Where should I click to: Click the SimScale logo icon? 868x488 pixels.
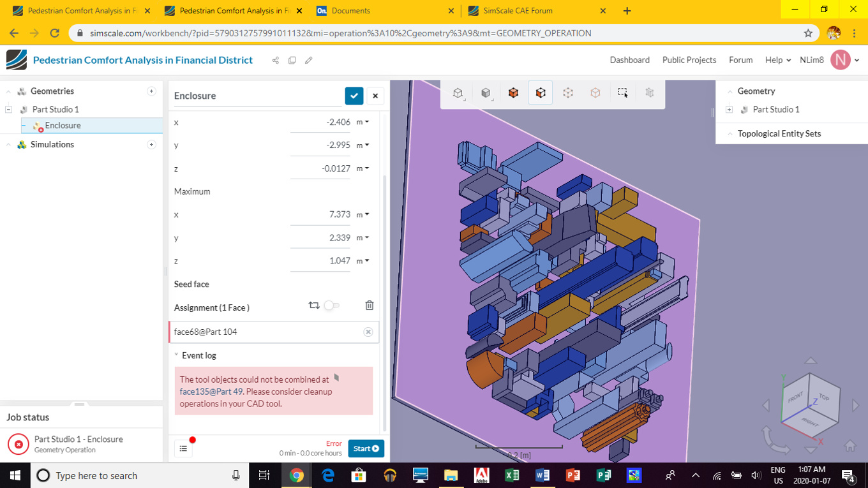[17, 60]
